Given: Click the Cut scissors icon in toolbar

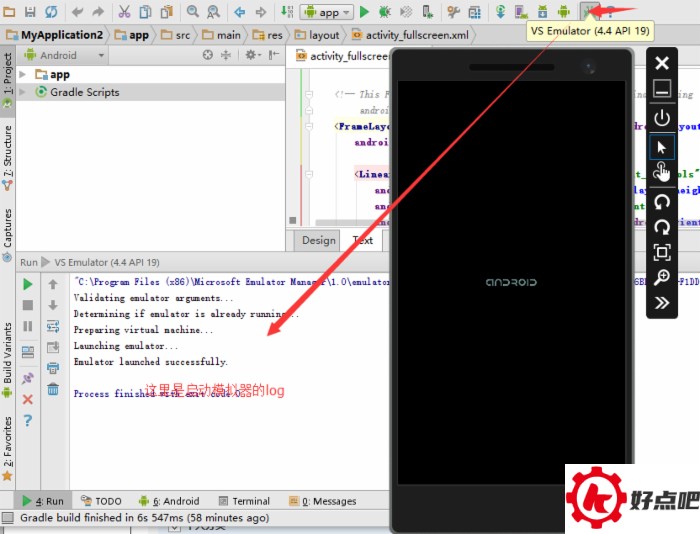Looking at the screenshot, I should coord(124,12).
